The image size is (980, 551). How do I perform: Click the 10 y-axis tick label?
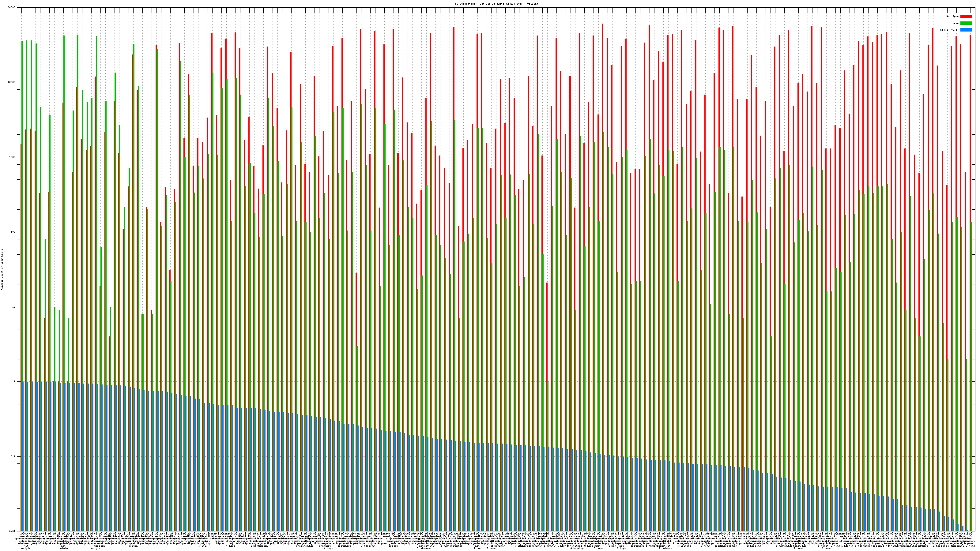pos(14,307)
